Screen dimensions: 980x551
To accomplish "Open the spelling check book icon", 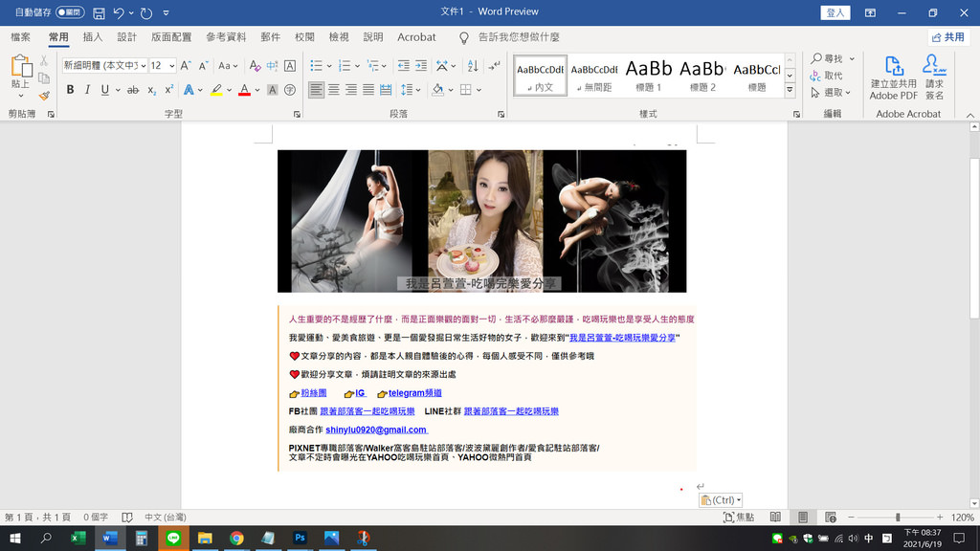I will [127, 518].
